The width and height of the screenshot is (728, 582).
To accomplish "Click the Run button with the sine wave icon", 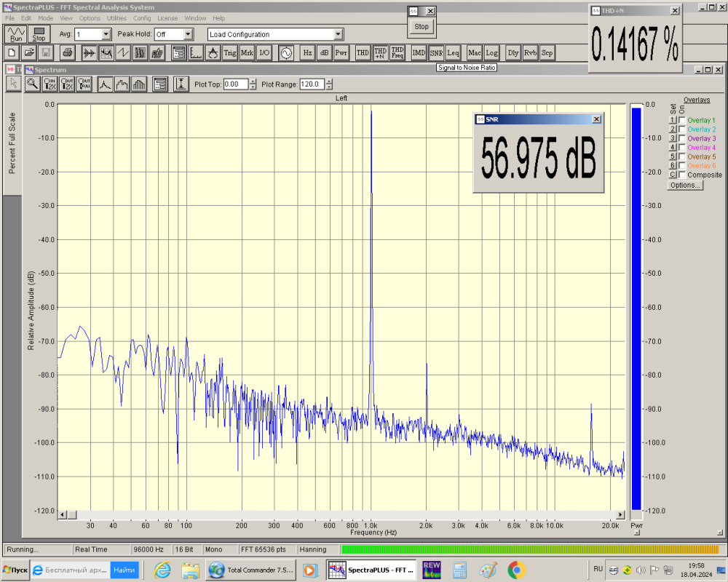I will [x=15, y=34].
